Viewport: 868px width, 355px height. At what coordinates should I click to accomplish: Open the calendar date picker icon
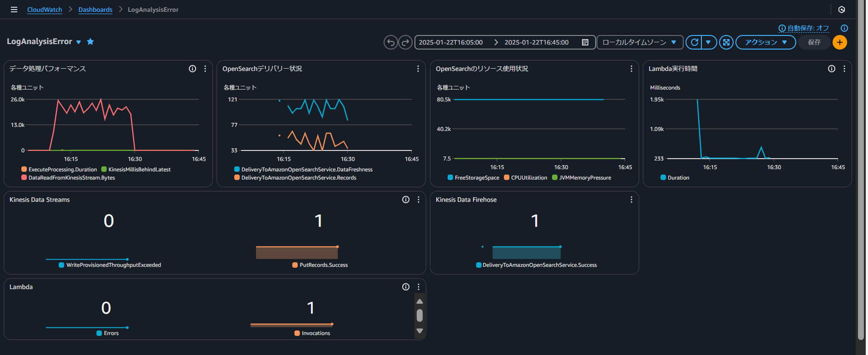(x=585, y=42)
